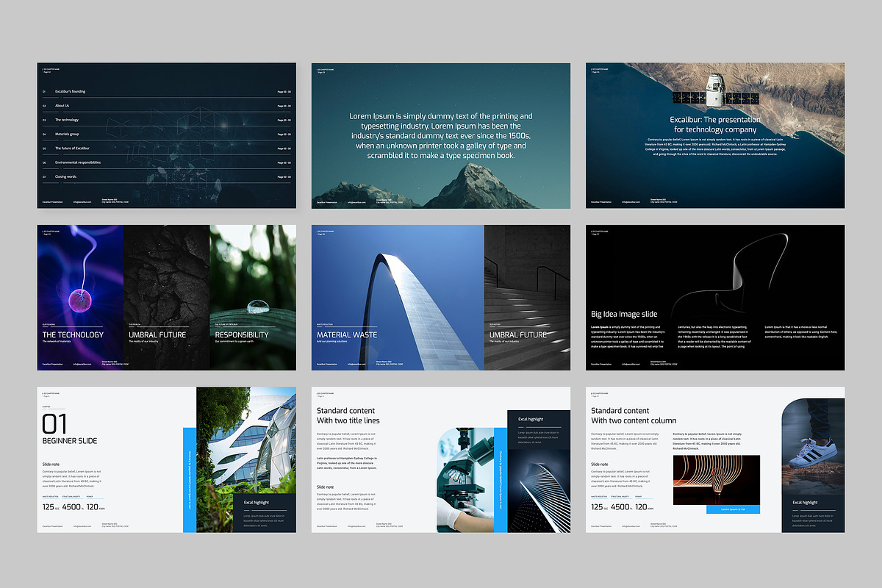Click 'Standard content With two content column' heading
This screenshot has height=588, width=882.
coord(634,415)
